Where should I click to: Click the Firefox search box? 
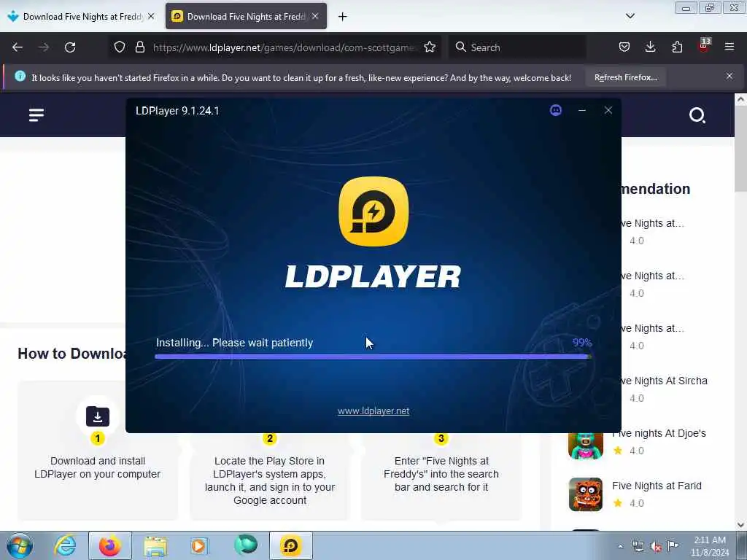(x=517, y=47)
